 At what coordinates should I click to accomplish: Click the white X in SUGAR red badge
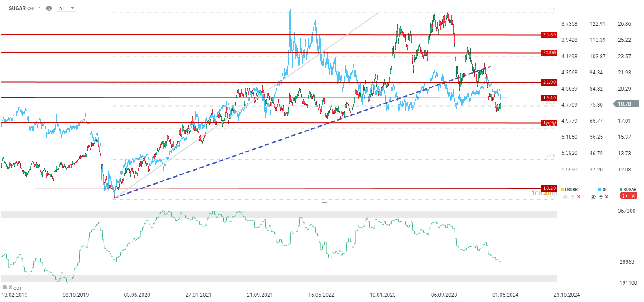633,196
